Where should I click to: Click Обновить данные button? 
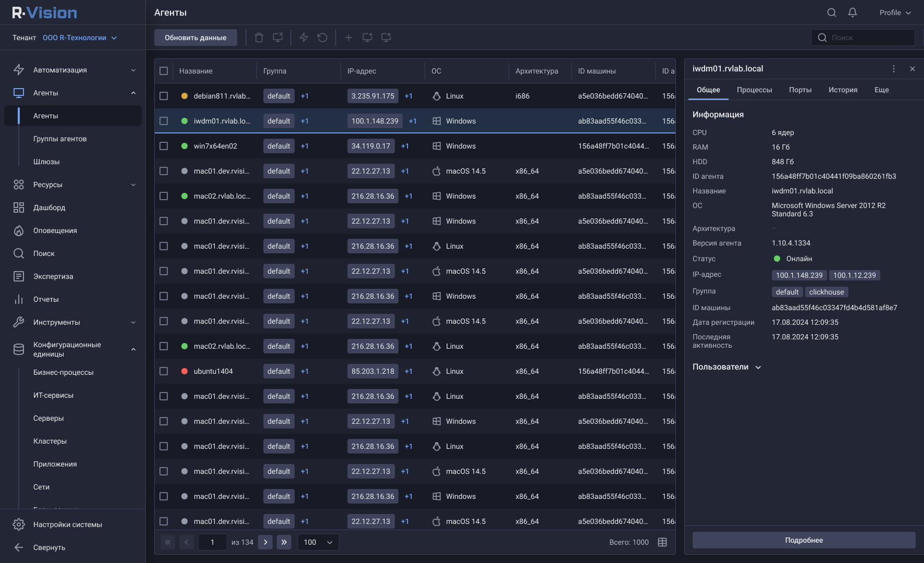[195, 38]
